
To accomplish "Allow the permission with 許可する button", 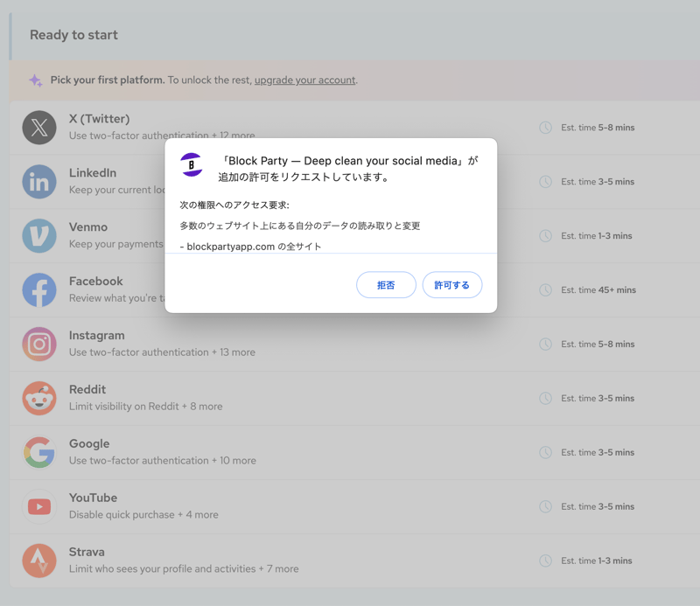I will coord(452,285).
